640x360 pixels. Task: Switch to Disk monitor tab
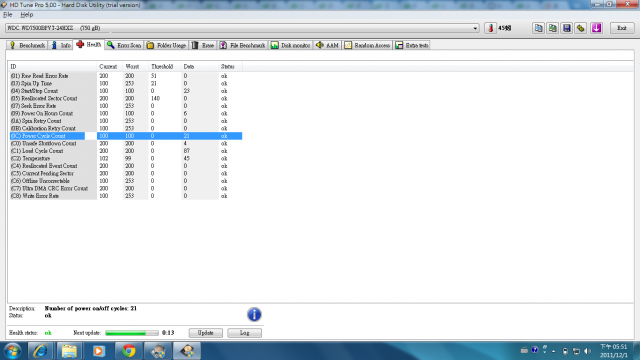(290, 45)
